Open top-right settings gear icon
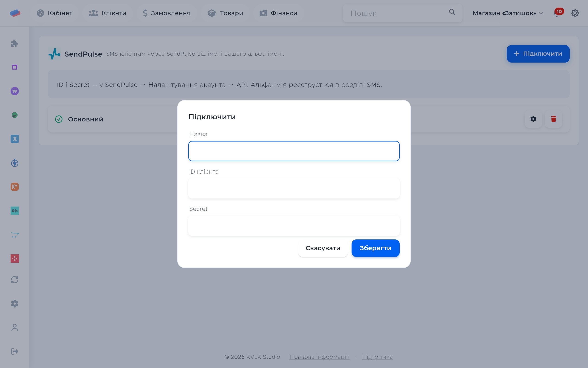Viewport: 588px width, 368px height. click(x=575, y=13)
